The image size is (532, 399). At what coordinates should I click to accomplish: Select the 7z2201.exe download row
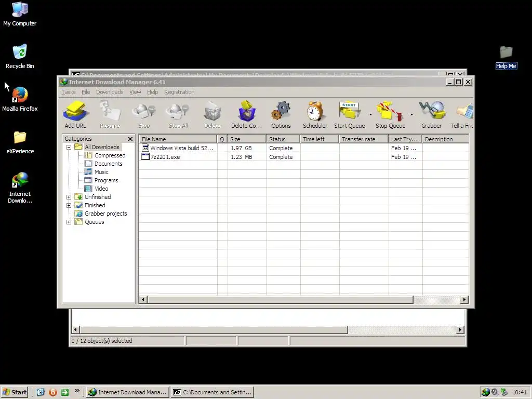click(303, 157)
